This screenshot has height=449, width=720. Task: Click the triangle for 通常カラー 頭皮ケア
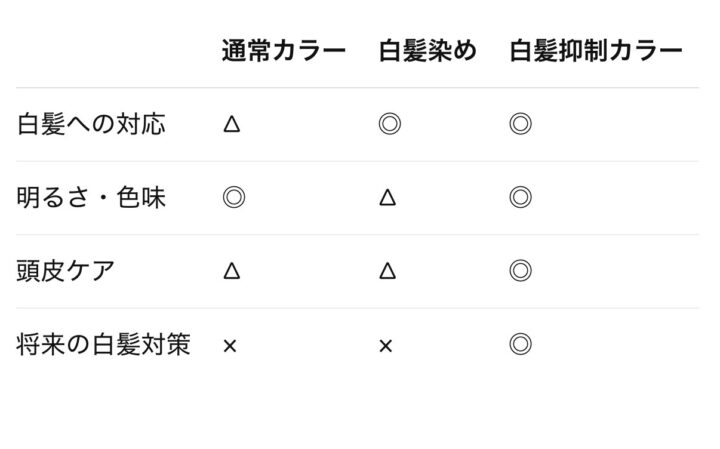click(232, 271)
